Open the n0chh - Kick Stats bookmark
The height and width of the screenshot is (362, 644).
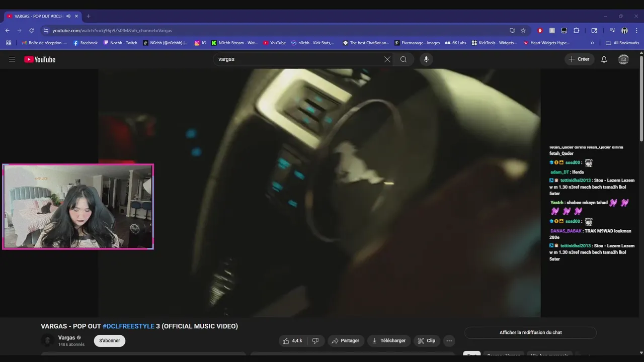pos(312,43)
